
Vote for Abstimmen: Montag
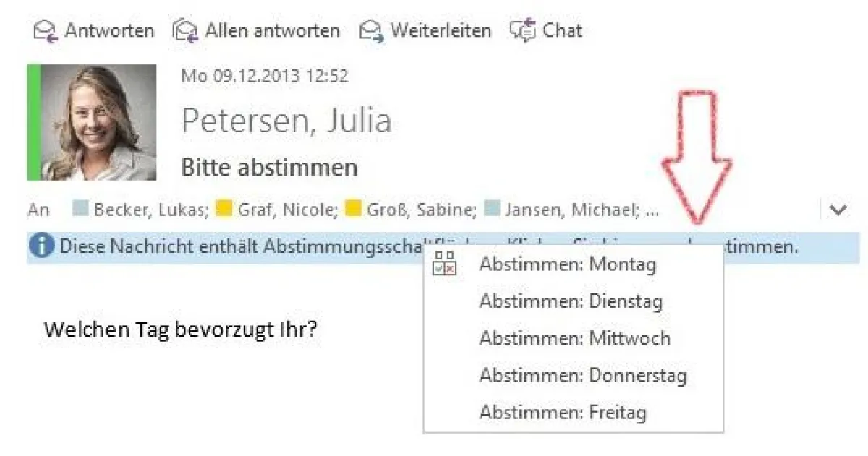point(568,264)
